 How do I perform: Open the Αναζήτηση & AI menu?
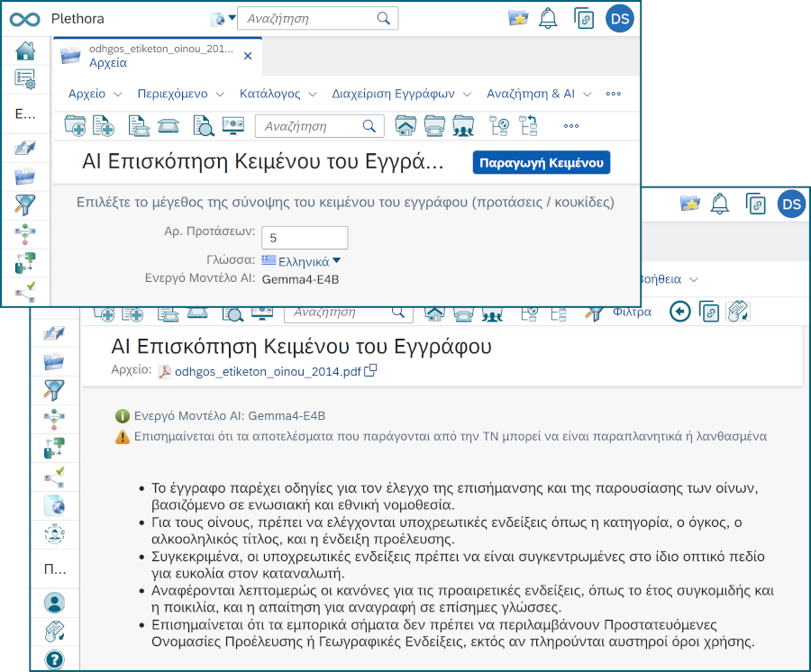[539, 94]
